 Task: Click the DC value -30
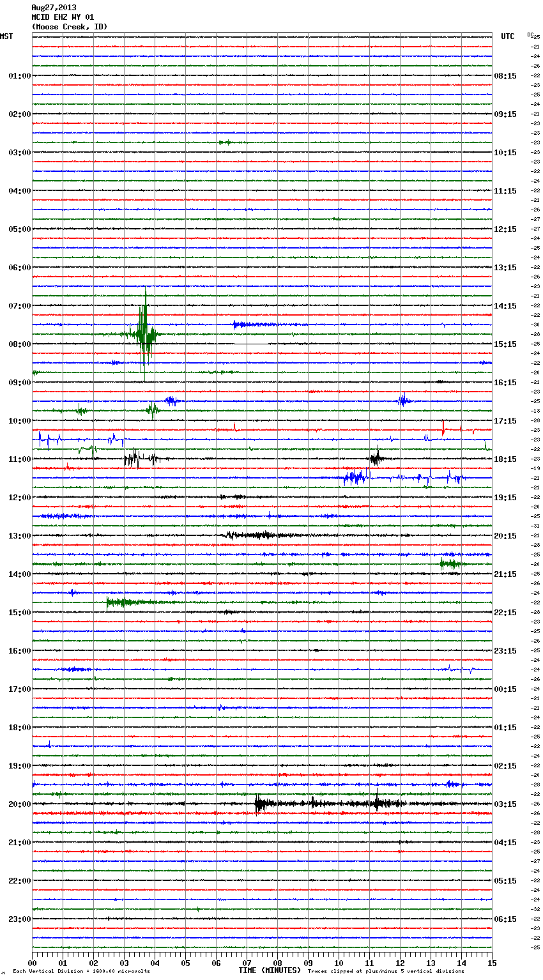536,325
